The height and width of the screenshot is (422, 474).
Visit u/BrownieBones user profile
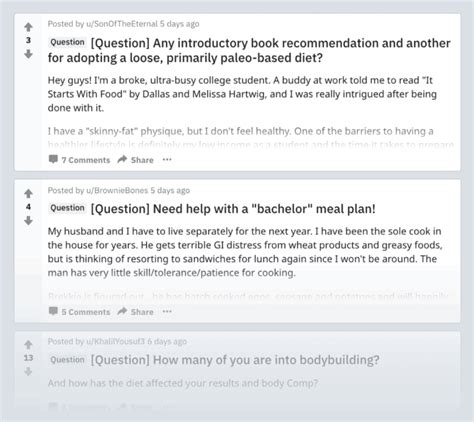pos(117,190)
